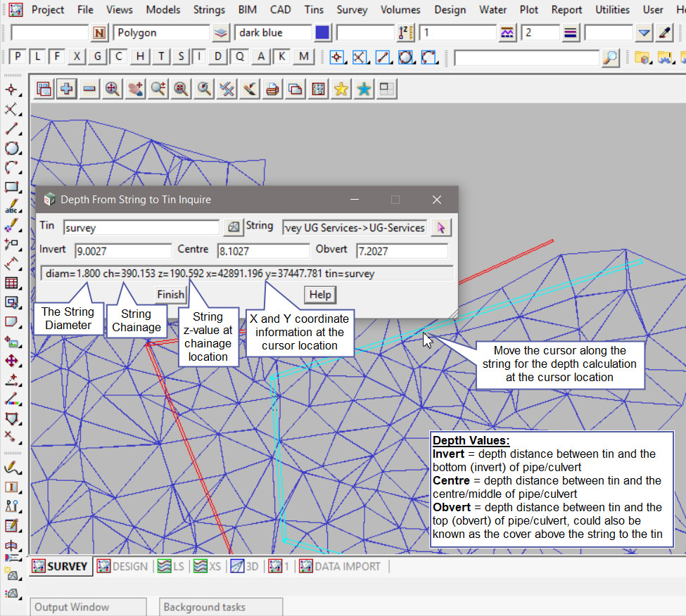The image size is (686, 616).
Task: Click the plus icon in view toolbar
Action: (67, 89)
